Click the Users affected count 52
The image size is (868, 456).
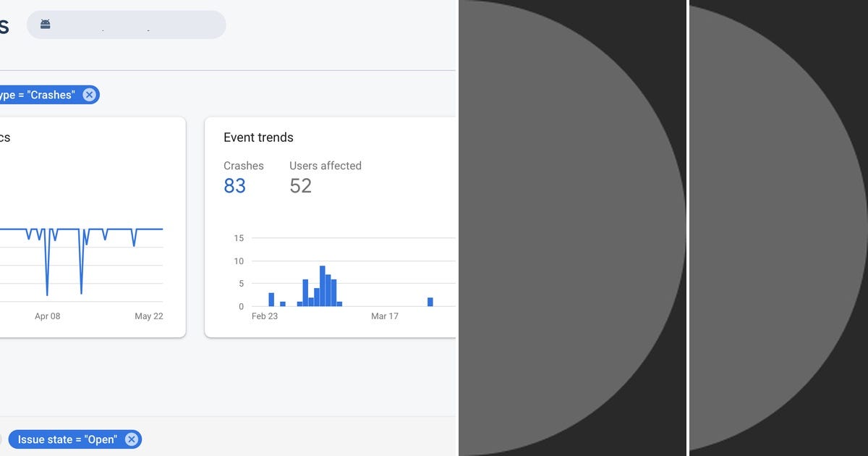pos(300,186)
